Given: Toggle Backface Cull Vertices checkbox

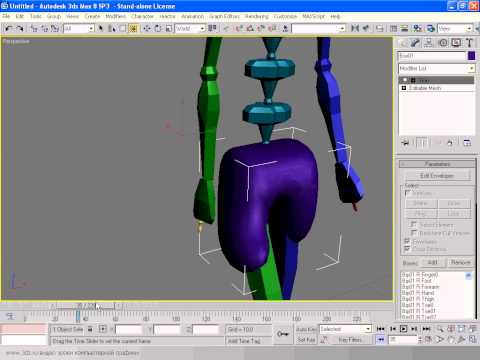Looking at the screenshot, I should point(414,233).
